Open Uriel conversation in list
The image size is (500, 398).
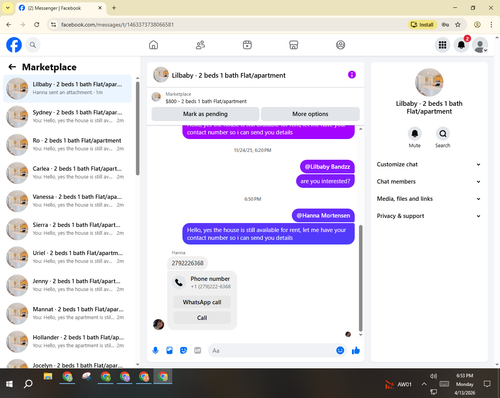point(67,257)
